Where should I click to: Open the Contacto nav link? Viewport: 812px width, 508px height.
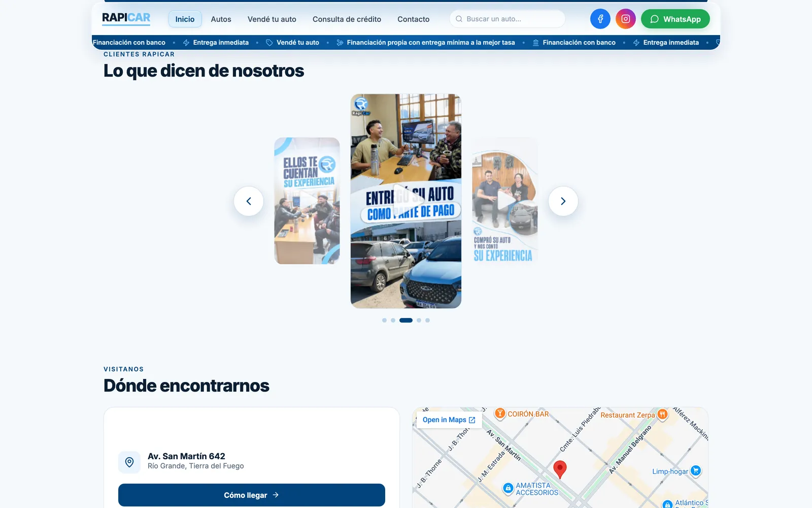point(413,19)
